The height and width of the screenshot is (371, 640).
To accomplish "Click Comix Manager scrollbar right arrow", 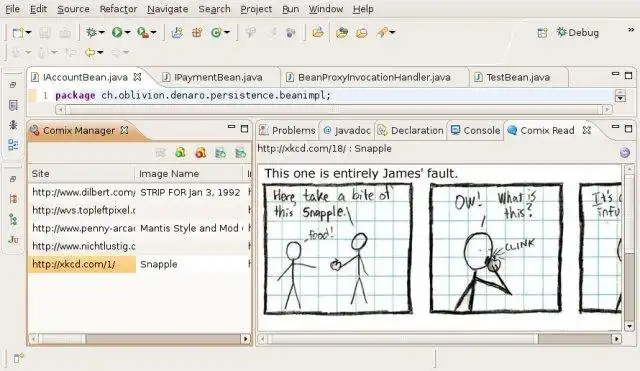I will click(x=245, y=339).
